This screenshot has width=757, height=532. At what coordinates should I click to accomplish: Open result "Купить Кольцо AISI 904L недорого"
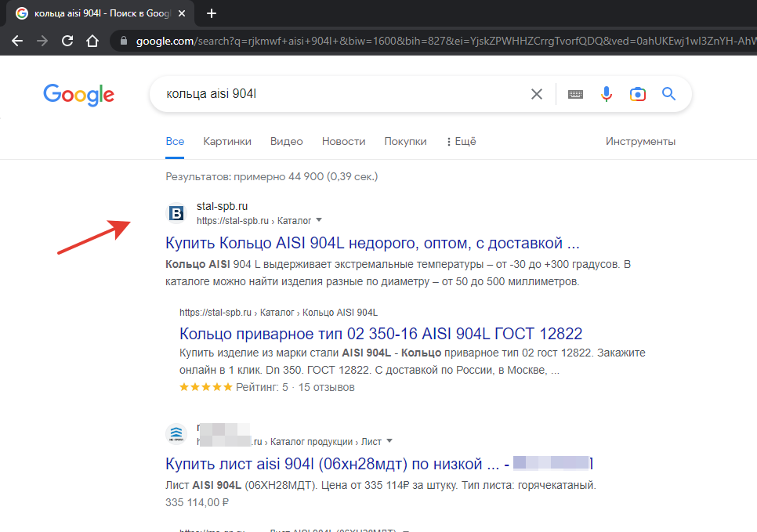(372, 242)
